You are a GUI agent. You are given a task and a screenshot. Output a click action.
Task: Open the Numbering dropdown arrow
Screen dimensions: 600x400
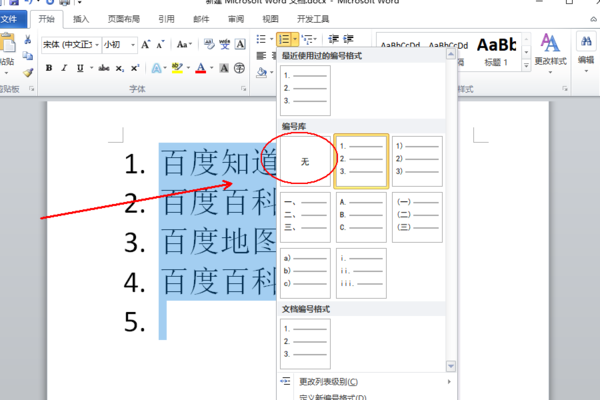tap(295, 39)
